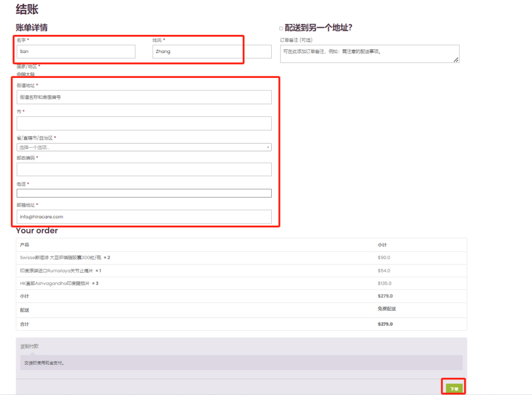Tick the 配送到另一个地址 checkbox

[281, 29]
